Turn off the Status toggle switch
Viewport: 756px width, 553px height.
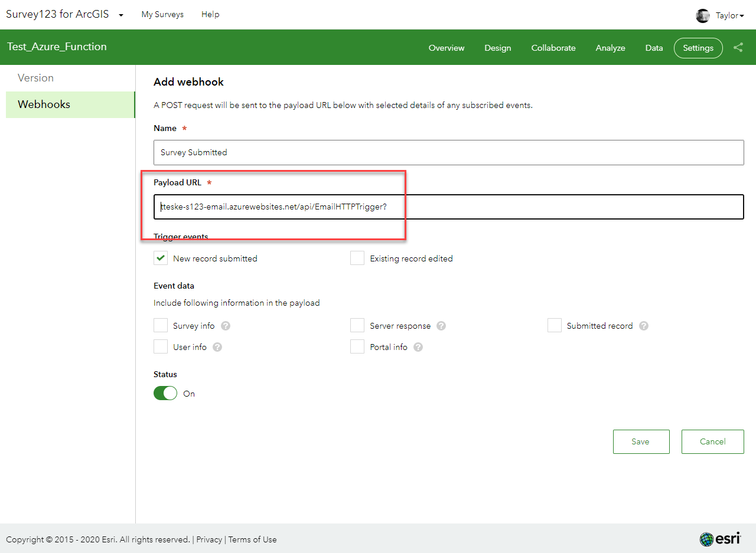click(165, 393)
